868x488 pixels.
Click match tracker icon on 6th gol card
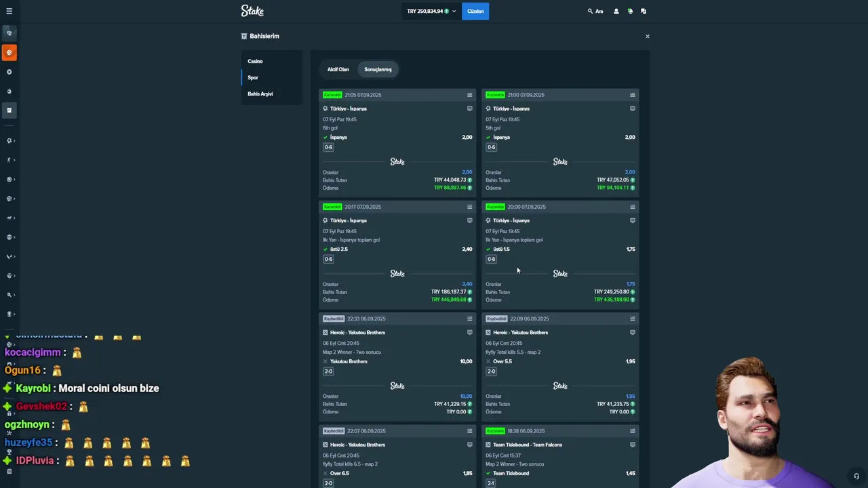click(x=469, y=108)
